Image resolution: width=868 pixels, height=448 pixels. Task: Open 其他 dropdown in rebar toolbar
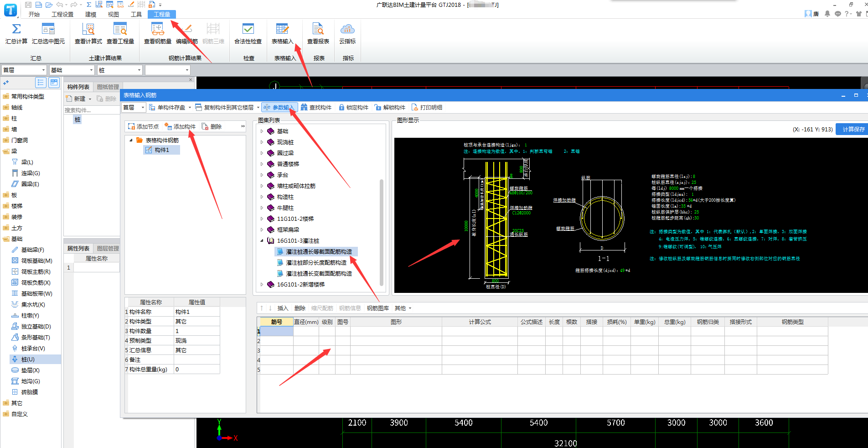pyautogui.click(x=403, y=308)
